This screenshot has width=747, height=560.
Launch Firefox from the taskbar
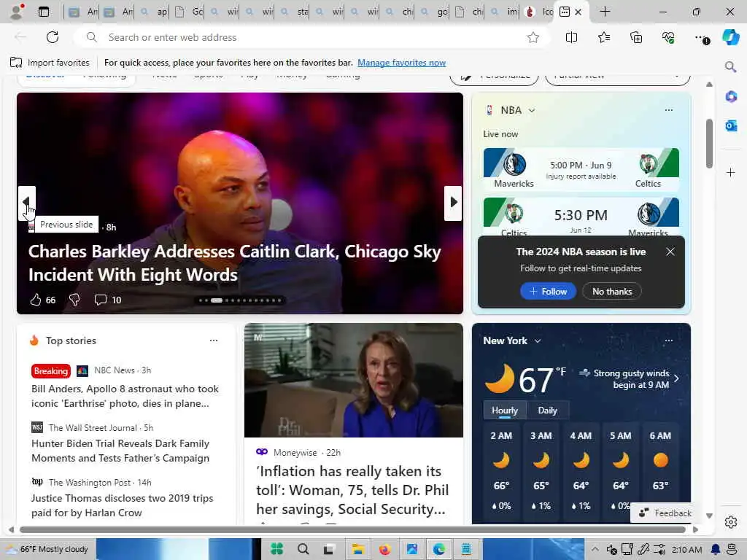[384, 549]
